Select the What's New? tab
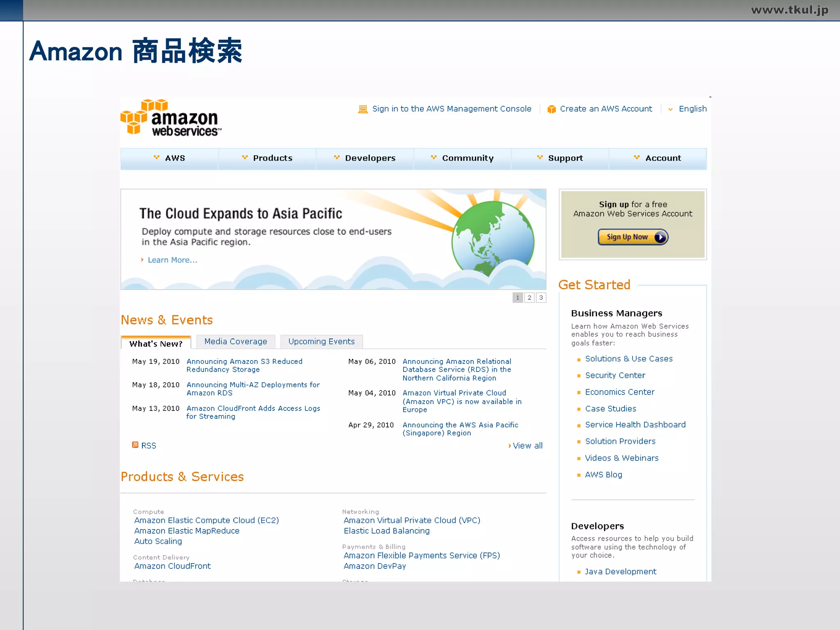The height and width of the screenshot is (630, 840). click(156, 343)
